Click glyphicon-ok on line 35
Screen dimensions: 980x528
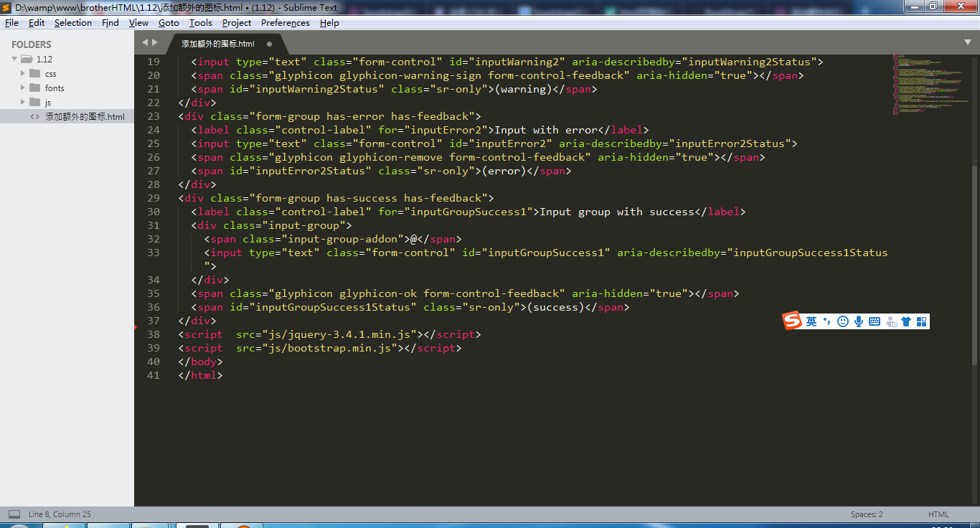378,293
